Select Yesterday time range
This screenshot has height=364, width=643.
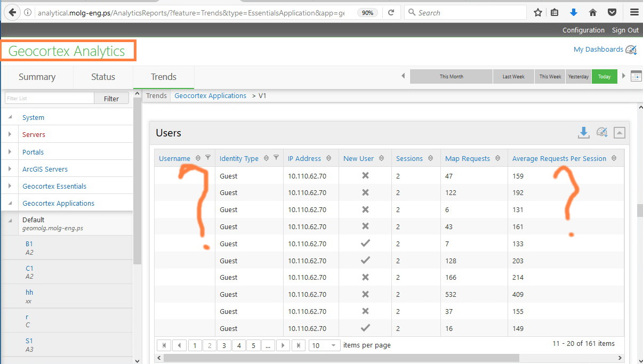[578, 77]
